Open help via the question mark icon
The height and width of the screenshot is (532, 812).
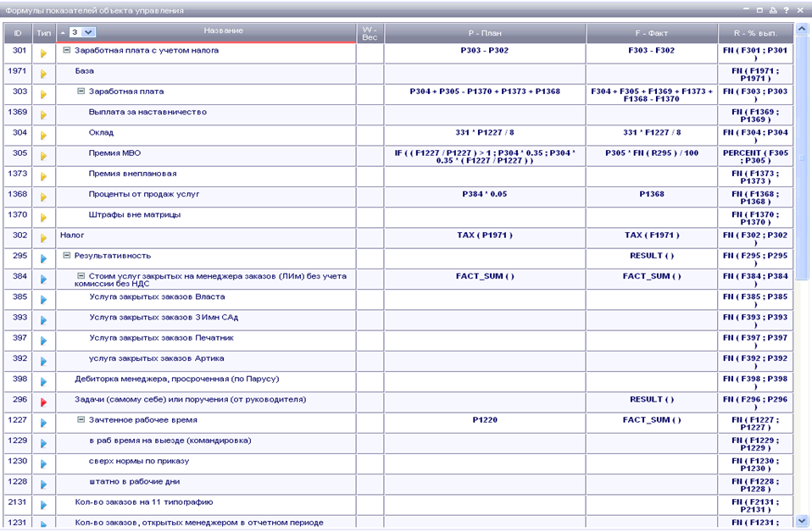coord(786,10)
